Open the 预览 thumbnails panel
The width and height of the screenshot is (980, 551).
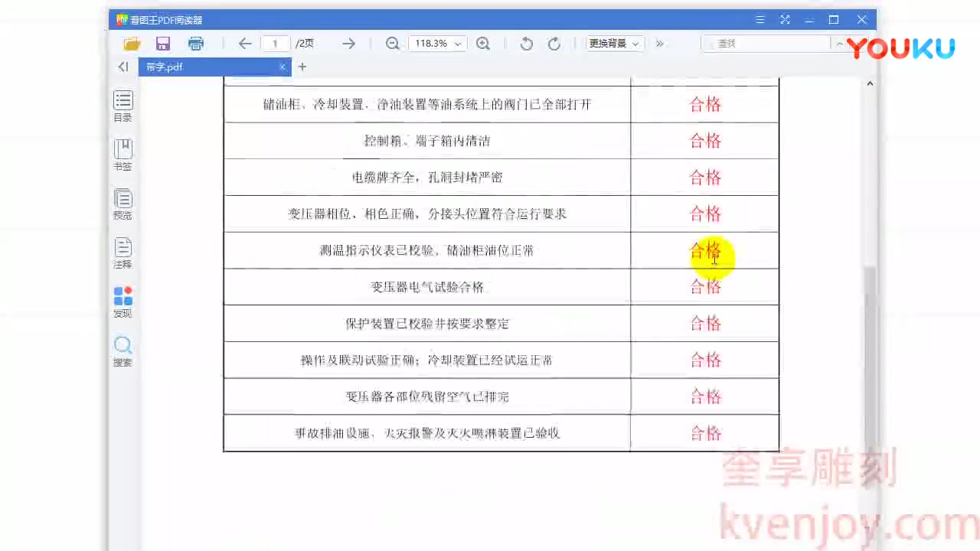tap(122, 204)
